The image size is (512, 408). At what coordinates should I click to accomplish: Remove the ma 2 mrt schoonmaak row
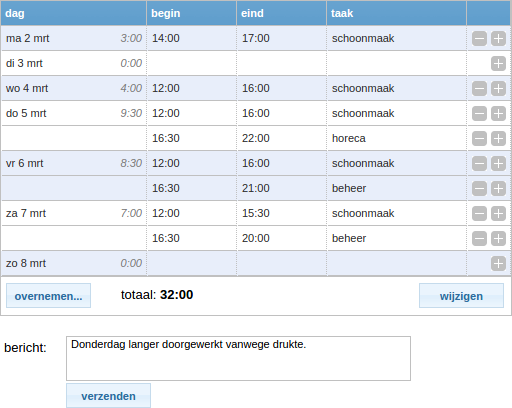(x=479, y=39)
